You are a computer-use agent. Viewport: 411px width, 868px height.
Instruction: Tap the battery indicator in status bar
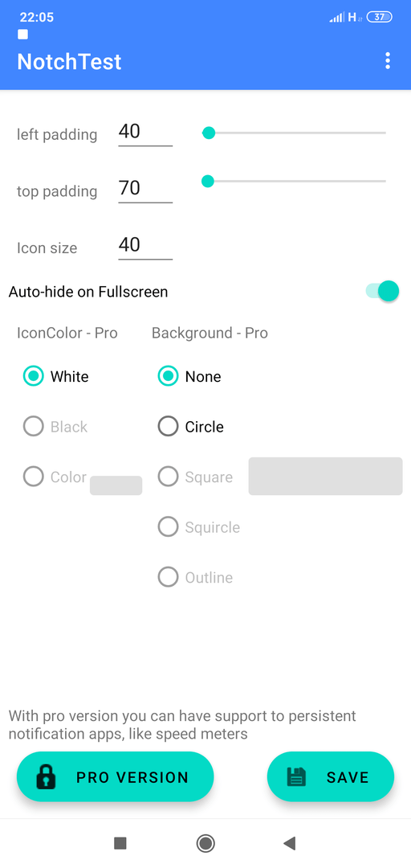pos(380,17)
